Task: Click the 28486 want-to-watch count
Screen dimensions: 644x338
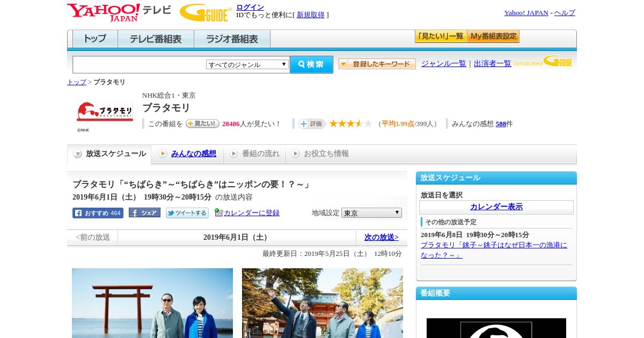Action: pos(231,124)
